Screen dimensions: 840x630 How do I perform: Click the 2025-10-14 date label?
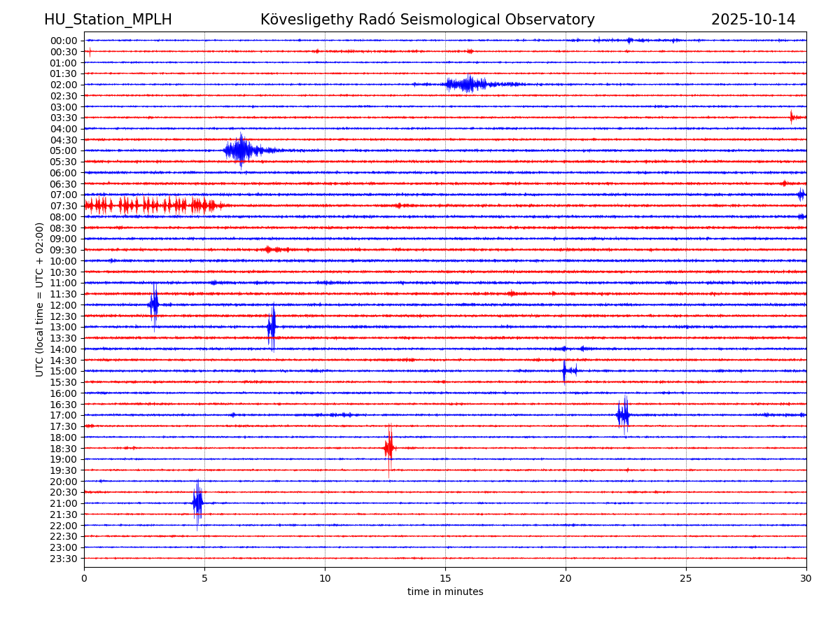[x=753, y=20]
